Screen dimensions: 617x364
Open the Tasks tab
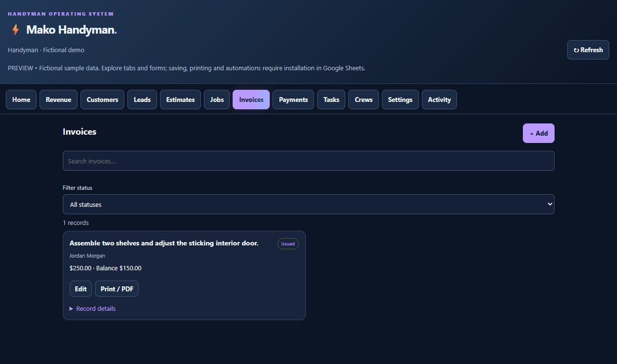[x=331, y=100]
